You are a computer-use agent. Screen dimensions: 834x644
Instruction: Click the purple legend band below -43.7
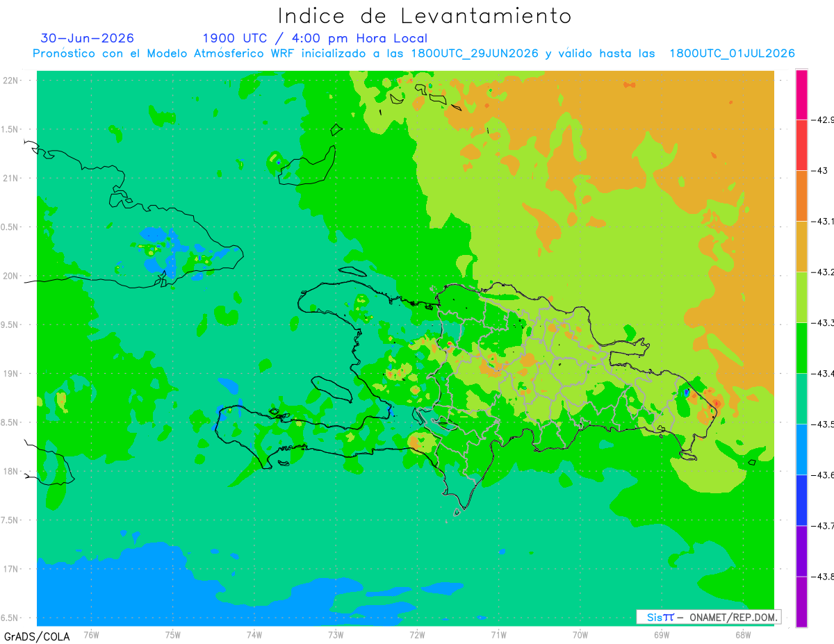point(801,551)
